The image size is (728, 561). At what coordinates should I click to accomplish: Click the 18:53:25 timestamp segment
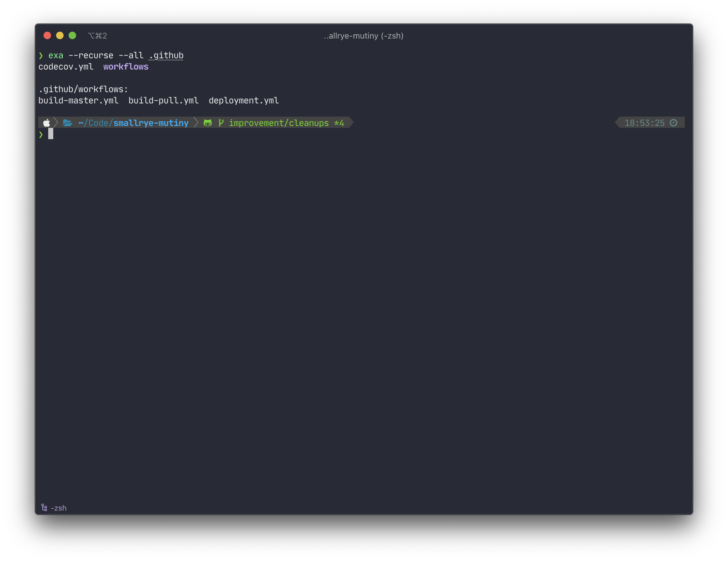coord(644,123)
